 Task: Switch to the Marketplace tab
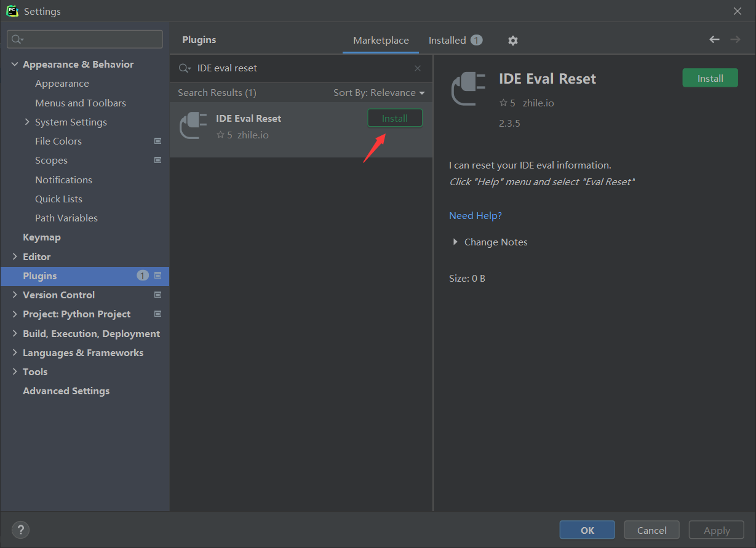tap(381, 41)
